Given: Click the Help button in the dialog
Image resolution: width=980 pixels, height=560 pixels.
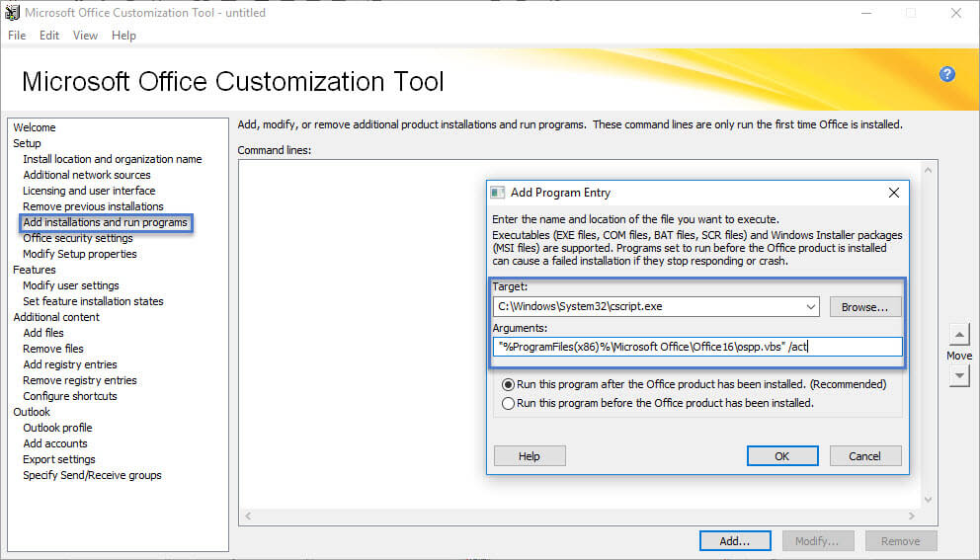Looking at the screenshot, I should coord(530,456).
